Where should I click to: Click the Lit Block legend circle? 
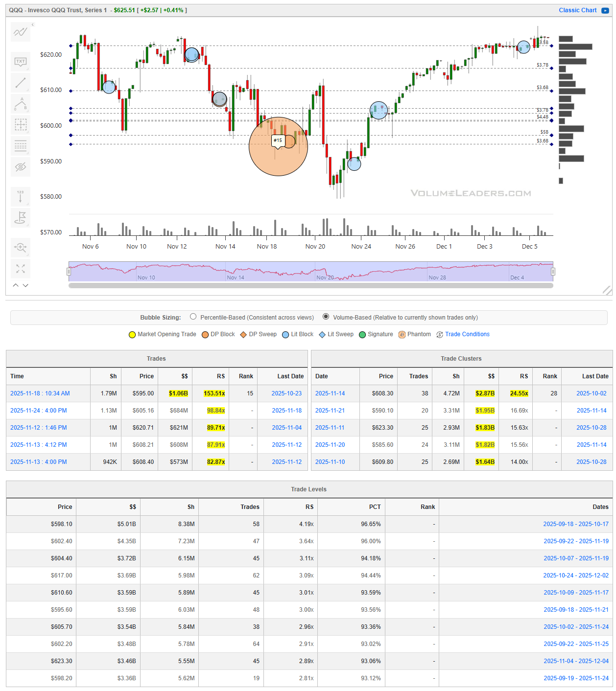pos(285,335)
